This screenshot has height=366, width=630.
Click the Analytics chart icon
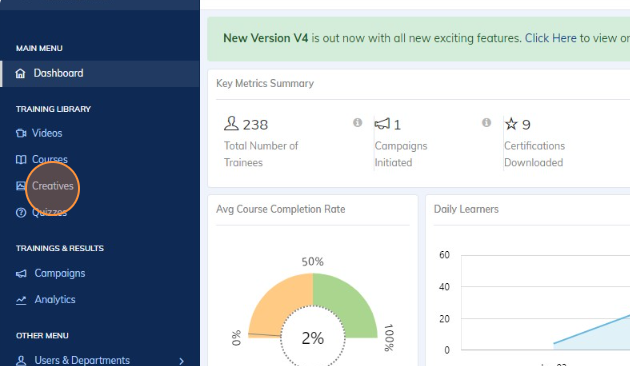tap(21, 300)
